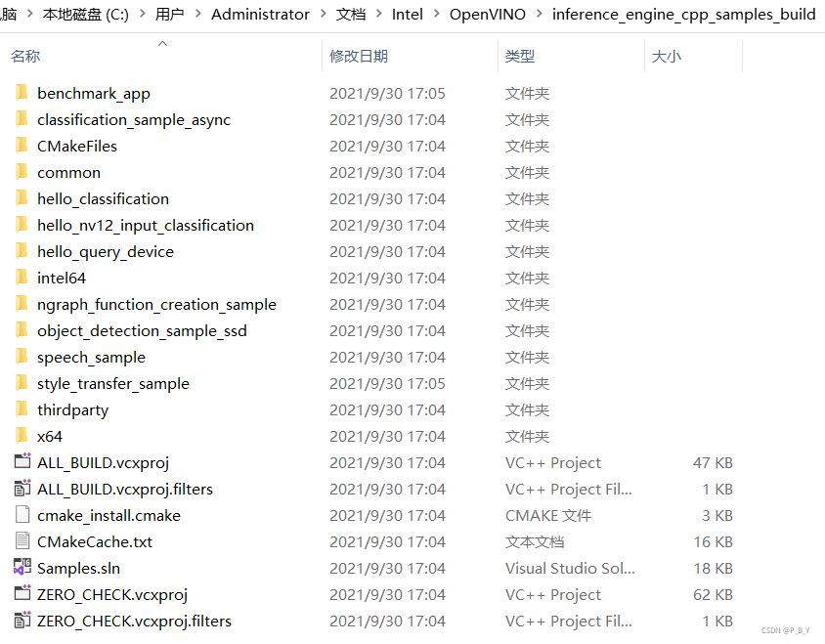The width and height of the screenshot is (825, 644).
Task: Toggle sort direction arrow above 名称
Action: click(163, 43)
